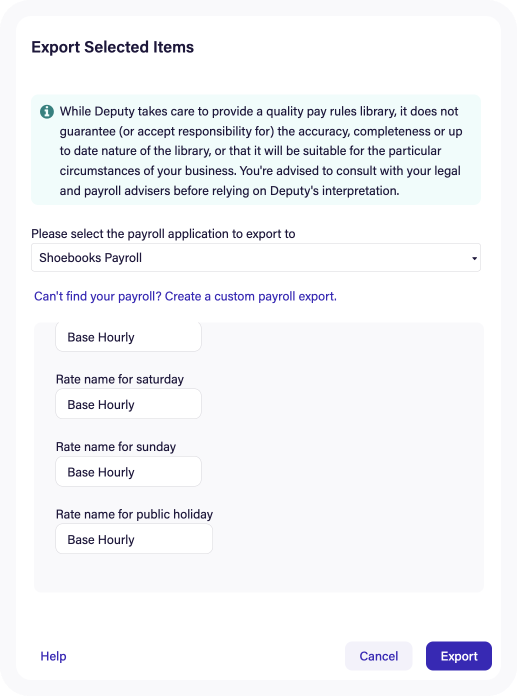Image resolution: width=517 pixels, height=696 pixels.
Task: Click the Deputy pay rules disclaimer text
Action: [261, 151]
